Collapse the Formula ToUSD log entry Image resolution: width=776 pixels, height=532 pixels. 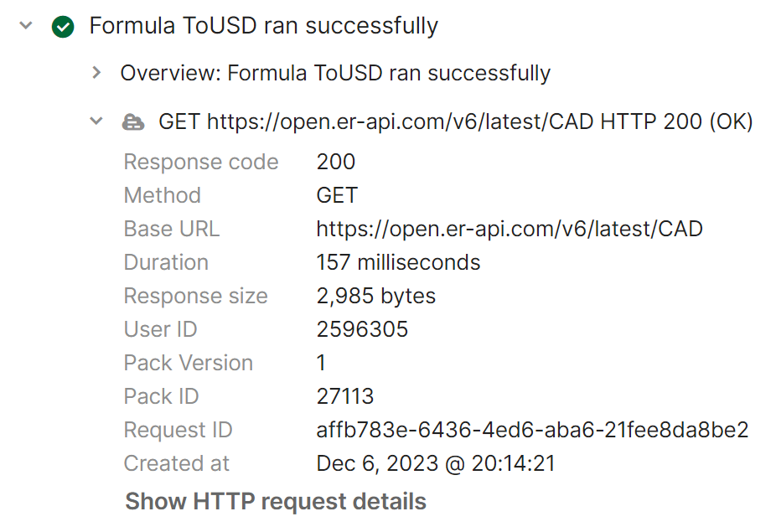click(x=26, y=26)
